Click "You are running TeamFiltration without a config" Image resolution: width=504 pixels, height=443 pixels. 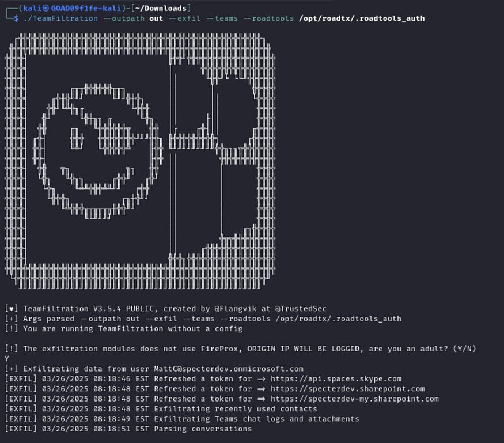132,328
